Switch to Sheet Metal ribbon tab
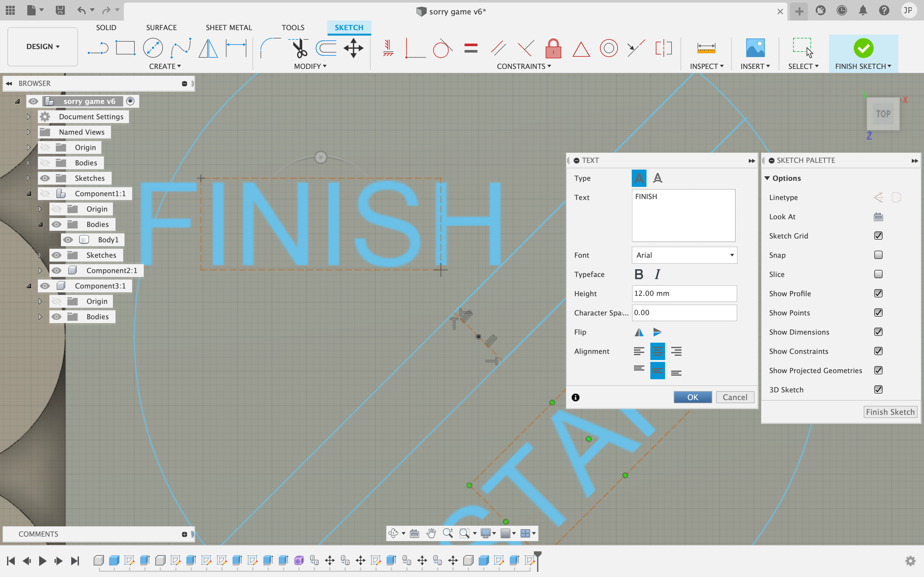The width and height of the screenshot is (924, 577). point(228,27)
